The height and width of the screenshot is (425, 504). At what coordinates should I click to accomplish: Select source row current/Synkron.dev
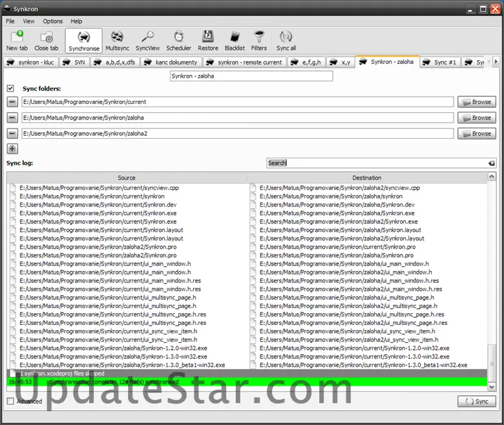98,205
